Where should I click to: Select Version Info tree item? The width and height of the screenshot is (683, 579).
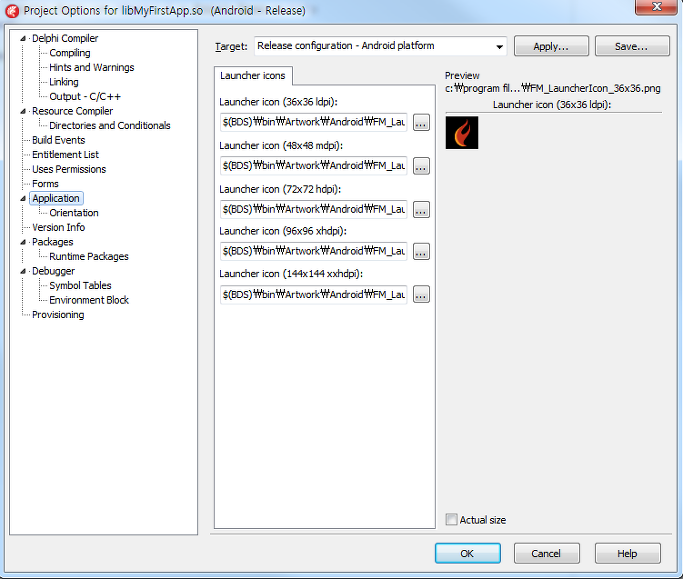[x=58, y=227]
